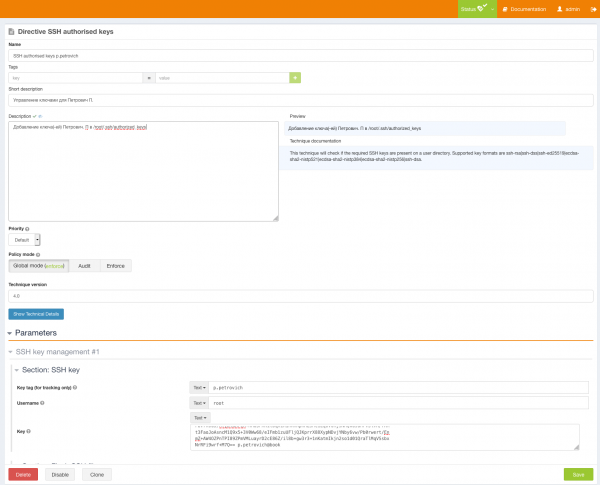Click Show Technical Details button

[x=36, y=314]
